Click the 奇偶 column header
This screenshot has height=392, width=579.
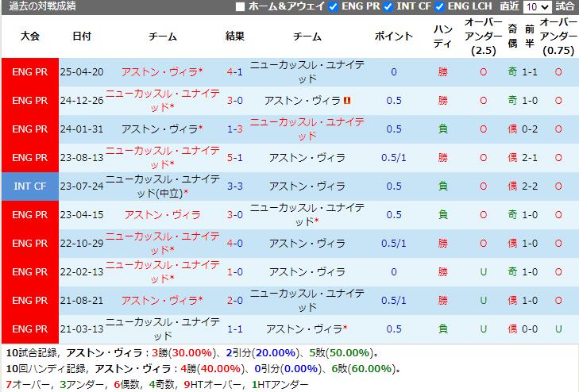tap(512, 37)
